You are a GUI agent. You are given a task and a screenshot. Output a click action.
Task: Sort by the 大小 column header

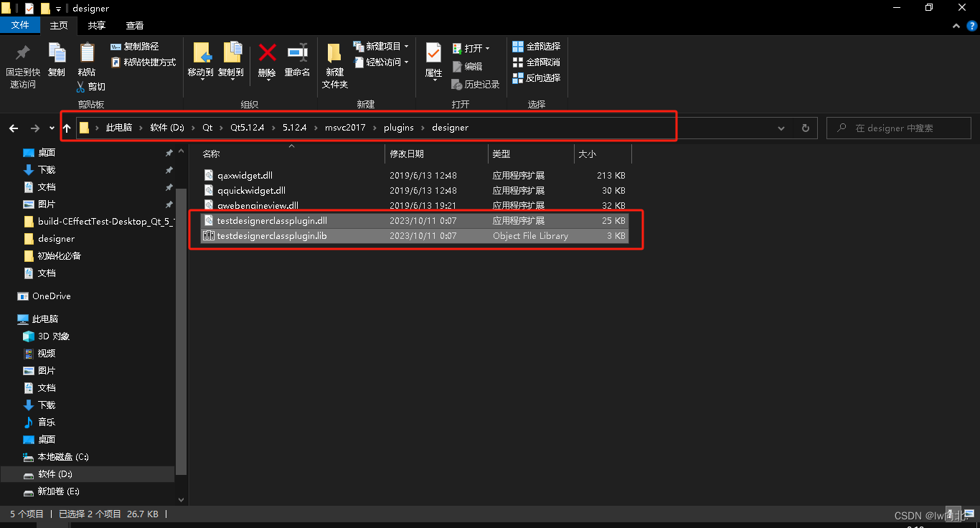tap(587, 154)
